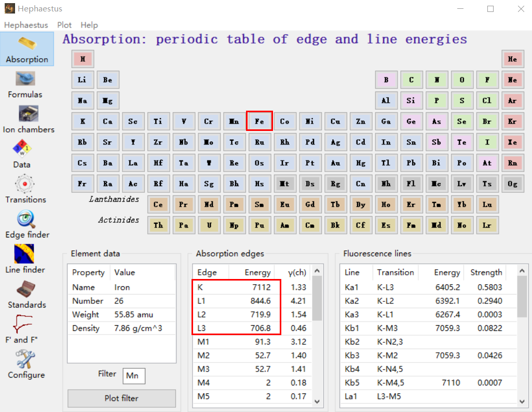532x412 pixels.
Task: Choose Gold (Au) element button
Action: point(335,163)
